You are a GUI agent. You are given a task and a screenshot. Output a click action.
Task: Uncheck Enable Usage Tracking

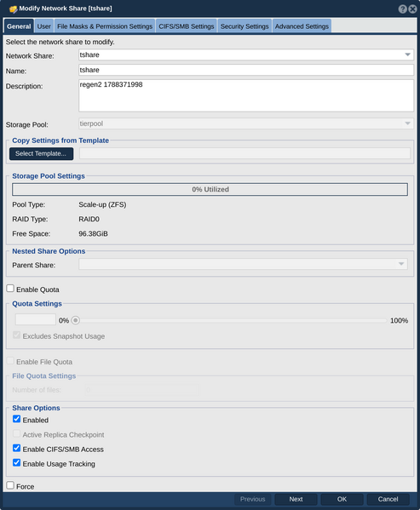click(x=16, y=463)
